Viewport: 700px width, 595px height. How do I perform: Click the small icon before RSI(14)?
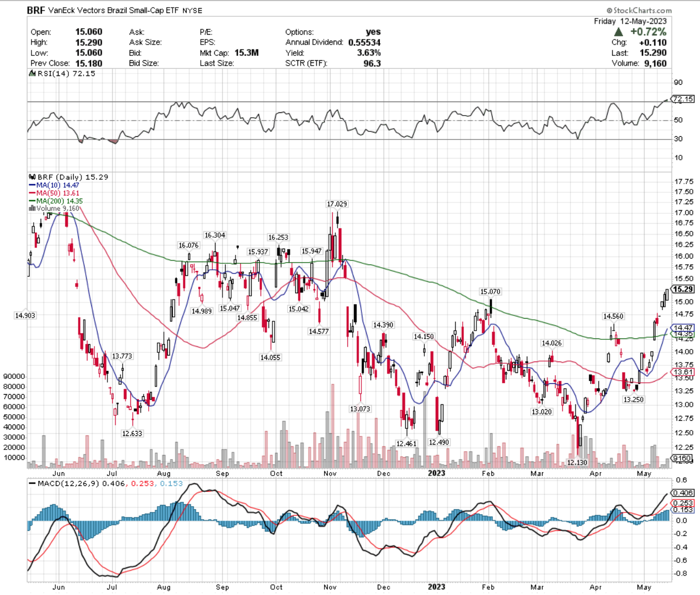tap(31, 74)
